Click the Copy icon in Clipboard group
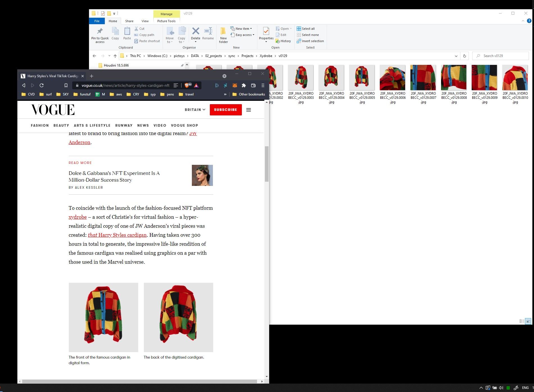The image size is (534, 392). pyautogui.click(x=115, y=33)
